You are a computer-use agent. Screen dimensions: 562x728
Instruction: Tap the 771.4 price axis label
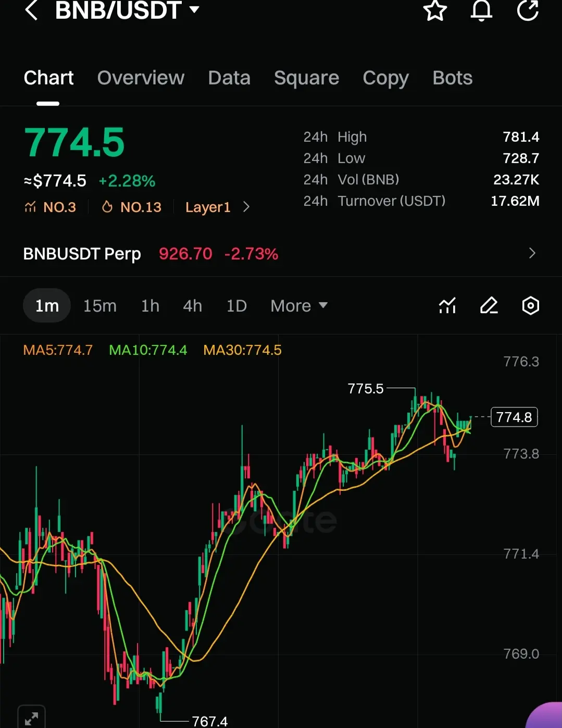coord(521,554)
